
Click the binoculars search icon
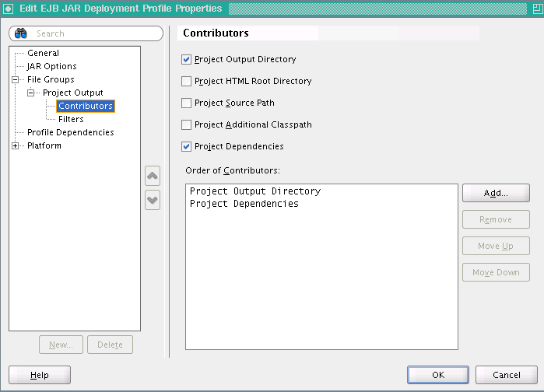(21, 33)
